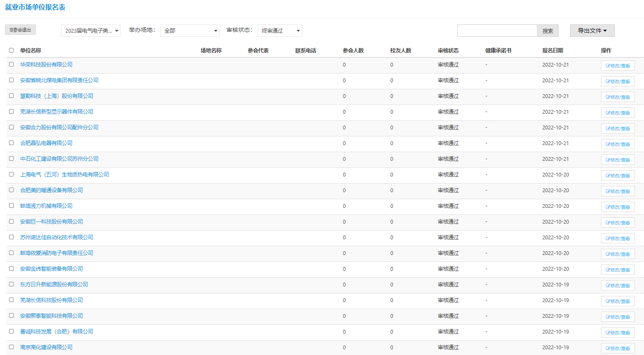Click the search text input field
This screenshot has height=355, width=644.
[x=497, y=31]
